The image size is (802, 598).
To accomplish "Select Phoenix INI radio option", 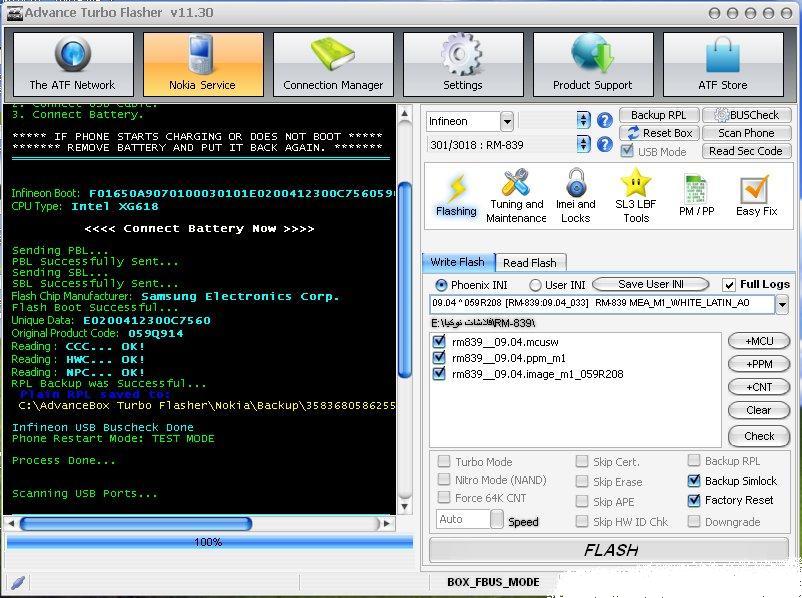I will [x=440, y=285].
